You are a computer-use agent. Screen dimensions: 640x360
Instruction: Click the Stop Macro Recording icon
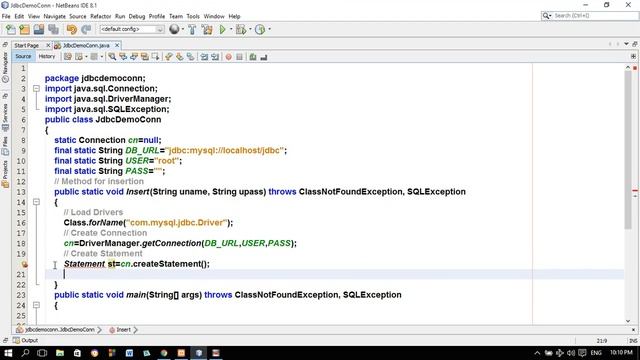(240, 57)
